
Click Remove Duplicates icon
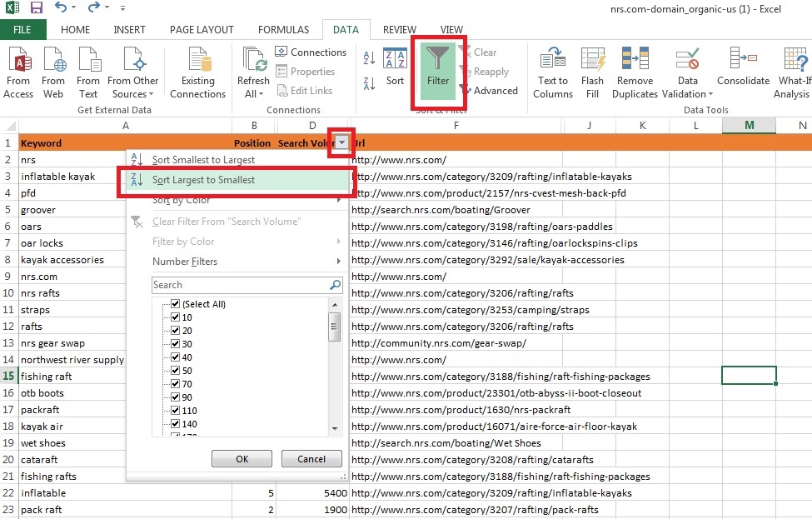635,60
